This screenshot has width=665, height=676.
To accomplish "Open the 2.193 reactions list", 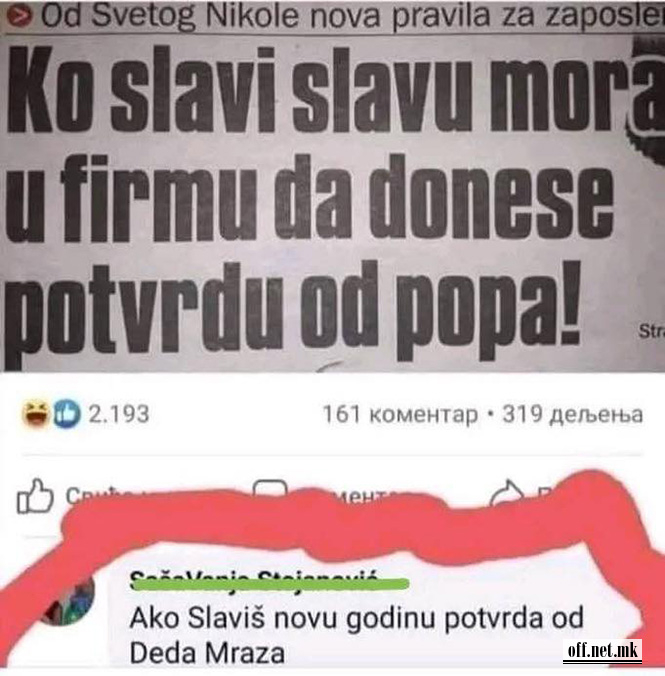I will tap(119, 414).
